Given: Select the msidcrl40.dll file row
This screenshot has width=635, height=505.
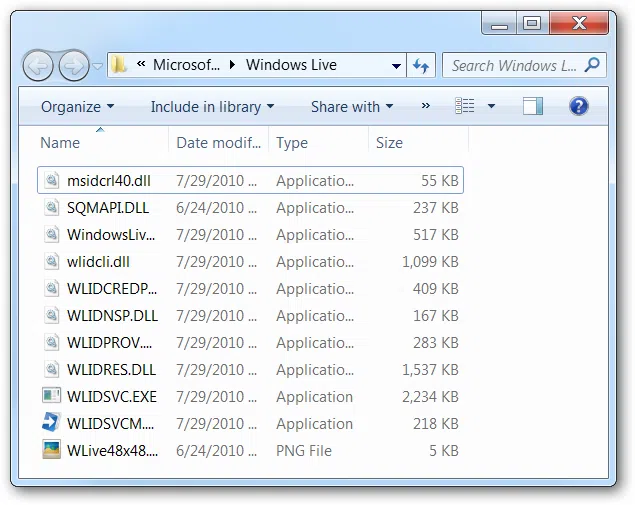Looking at the screenshot, I should click(250, 181).
